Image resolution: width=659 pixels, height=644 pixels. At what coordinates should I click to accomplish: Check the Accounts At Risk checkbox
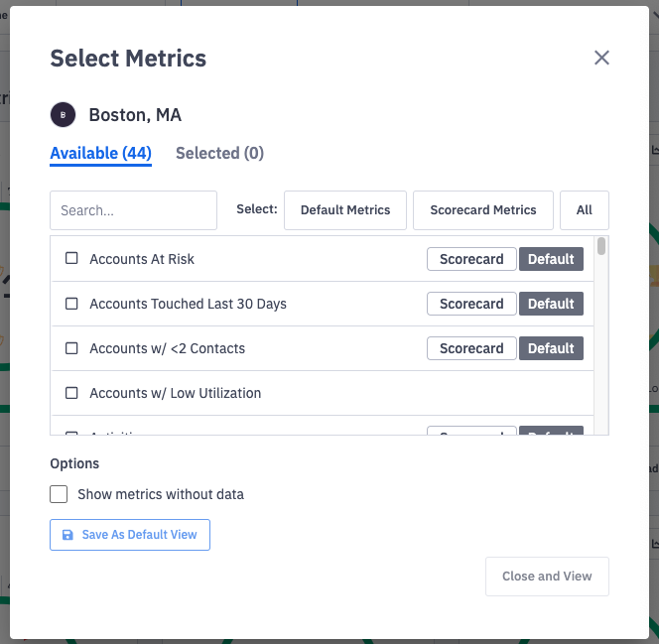click(x=71, y=259)
